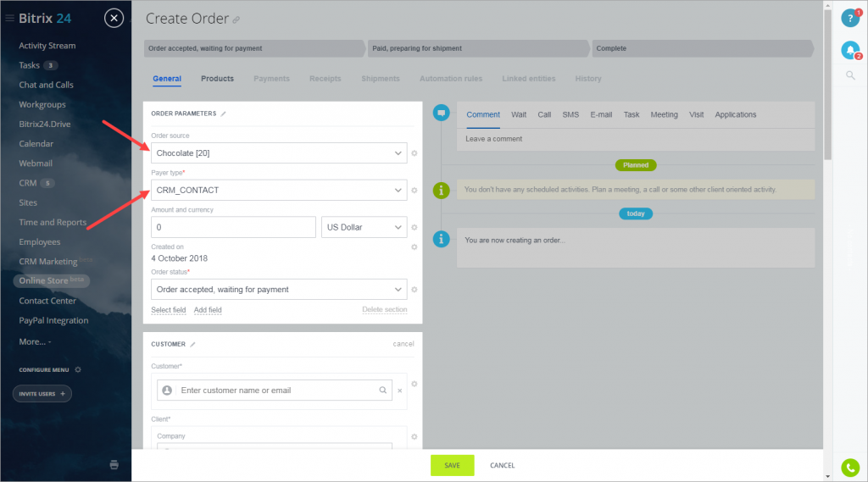Viewport: 868px width, 482px height.
Task: Select the SMS activity tab
Action: click(x=570, y=114)
